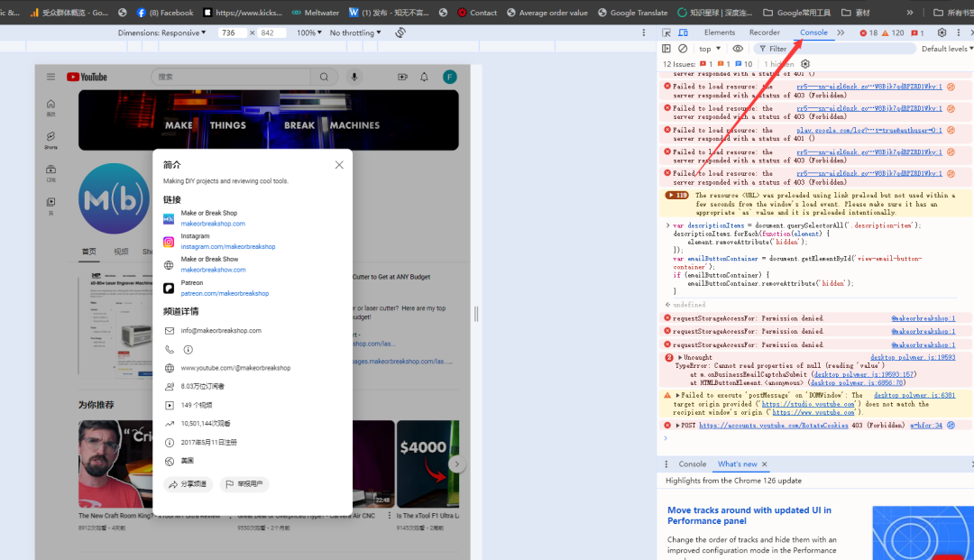Open the No throttling dropdown

click(x=355, y=32)
